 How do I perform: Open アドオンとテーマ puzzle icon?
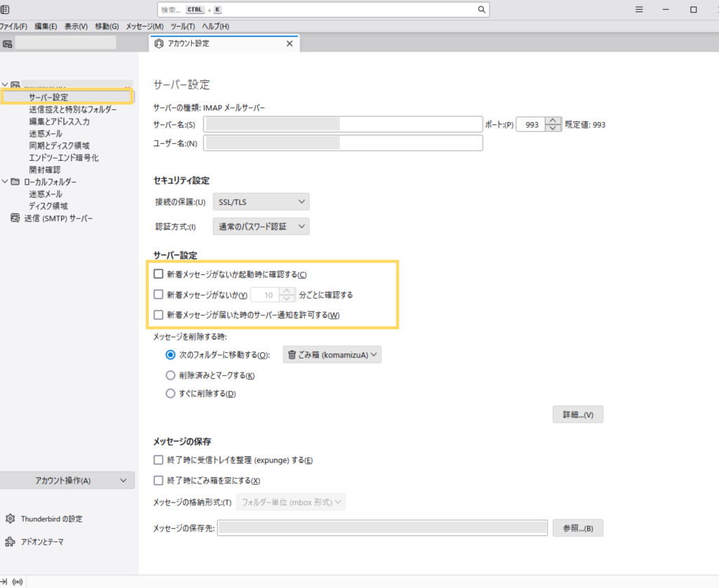pyautogui.click(x=10, y=542)
